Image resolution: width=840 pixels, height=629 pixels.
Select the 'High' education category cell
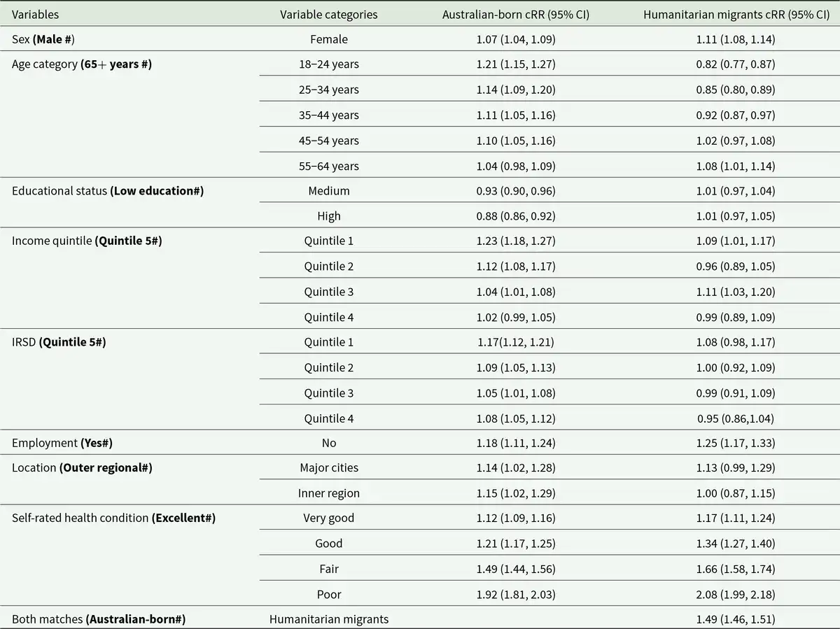click(x=328, y=216)
